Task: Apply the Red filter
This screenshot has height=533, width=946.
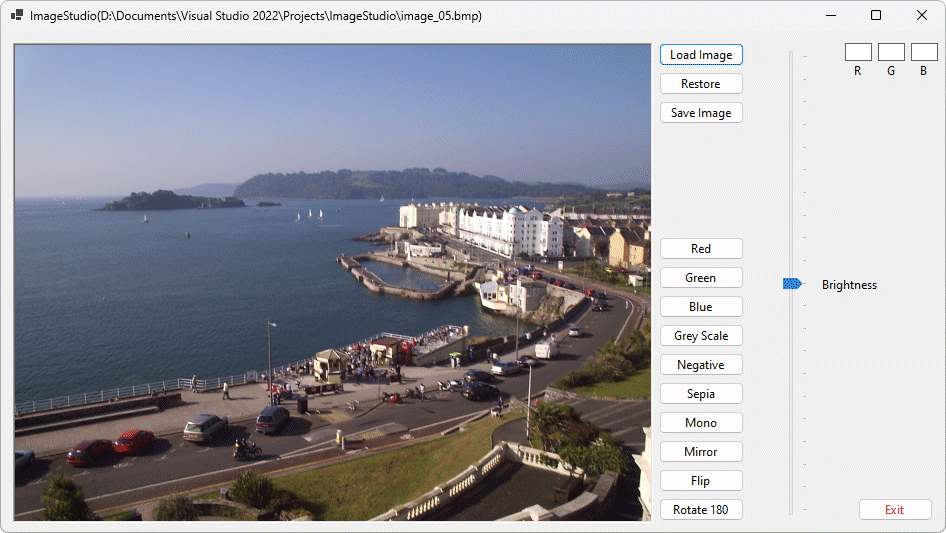Action: click(701, 249)
